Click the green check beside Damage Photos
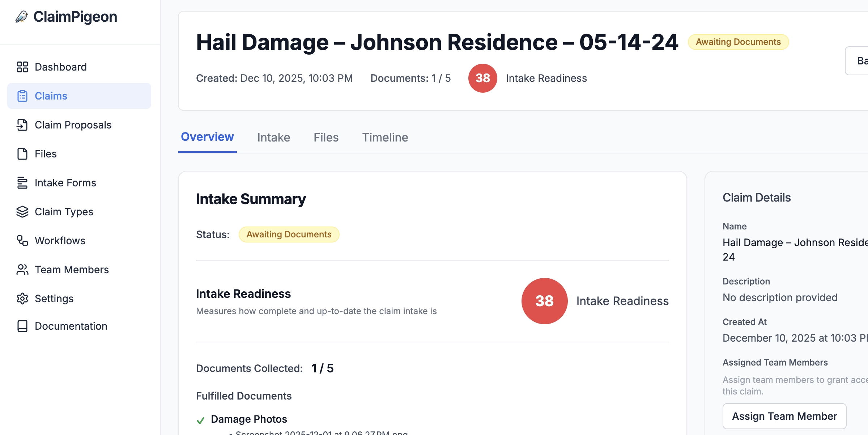This screenshot has width=868, height=435. coord(201,420)
